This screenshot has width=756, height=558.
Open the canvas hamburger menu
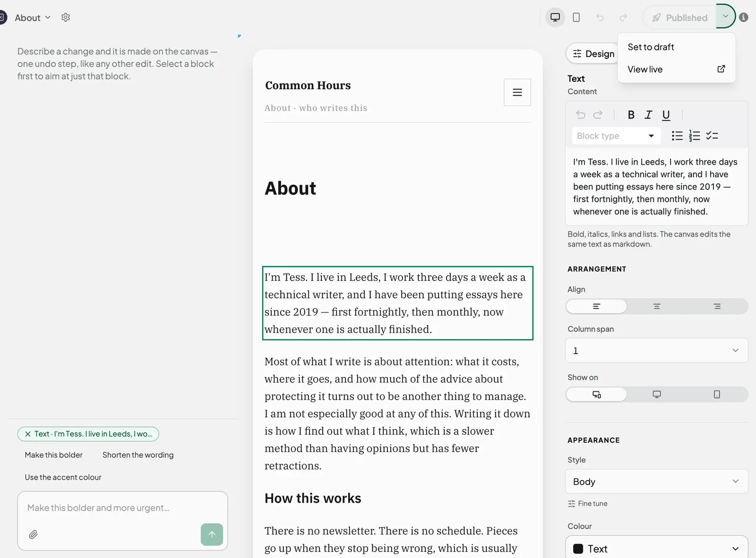(517, 92)
